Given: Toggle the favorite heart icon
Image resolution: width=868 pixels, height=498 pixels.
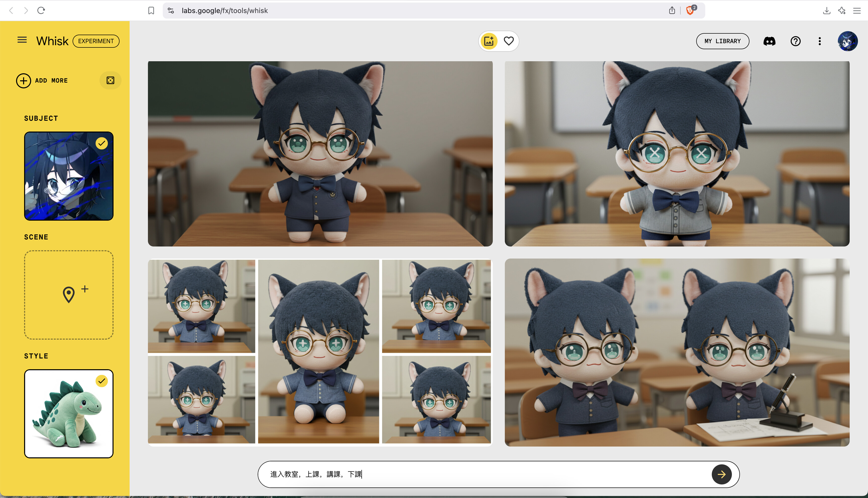Looking at the screenshot, I should click(x=508, y=41).
